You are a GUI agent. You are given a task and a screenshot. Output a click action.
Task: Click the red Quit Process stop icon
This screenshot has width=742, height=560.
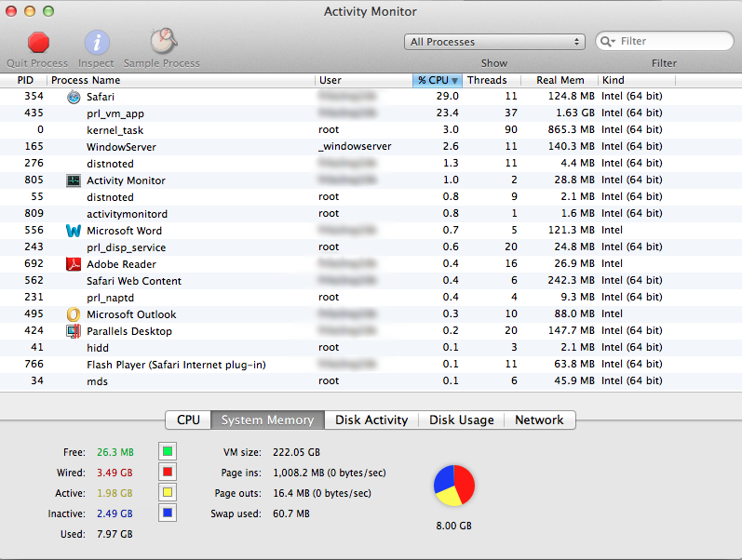click(38, 42)
